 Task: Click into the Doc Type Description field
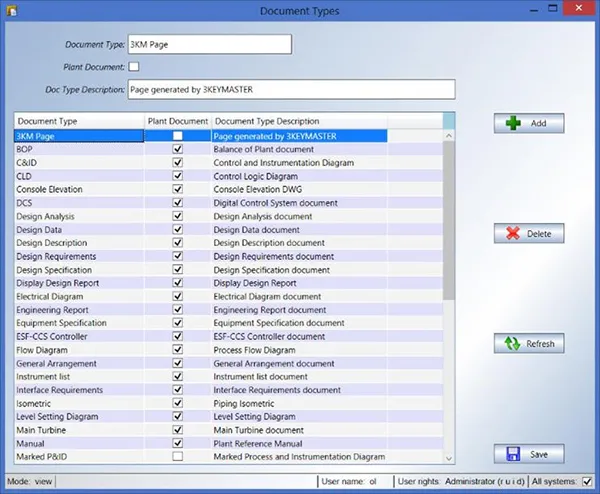pyautogui.click(x=292, y=90)
